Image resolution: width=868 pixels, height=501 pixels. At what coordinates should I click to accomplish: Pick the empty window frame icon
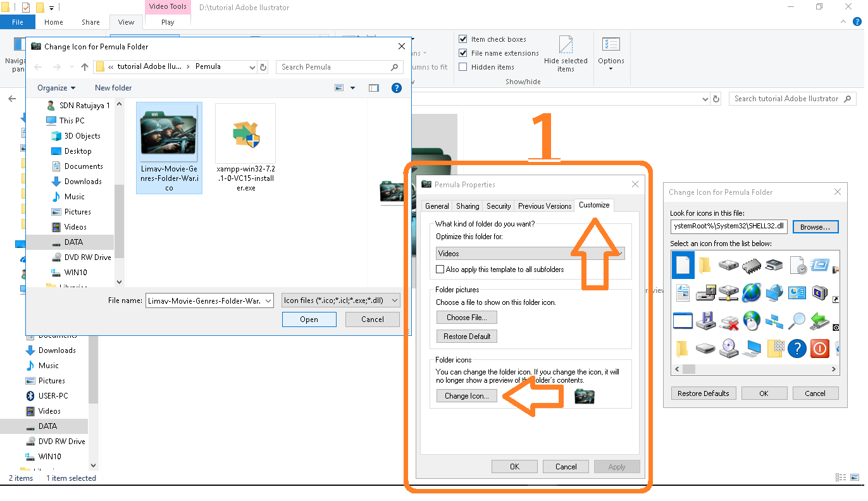tap(683, 321)
